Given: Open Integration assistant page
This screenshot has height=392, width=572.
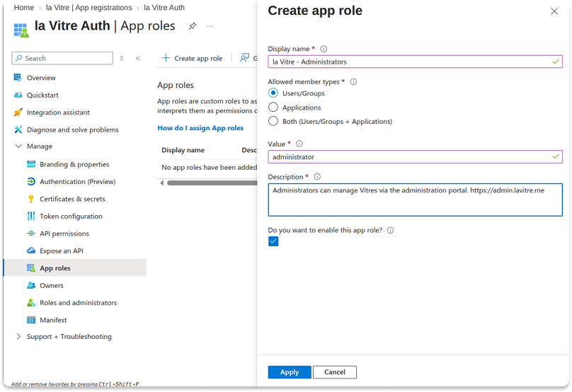Looking at the screenshot, I should tap(58, 113).
